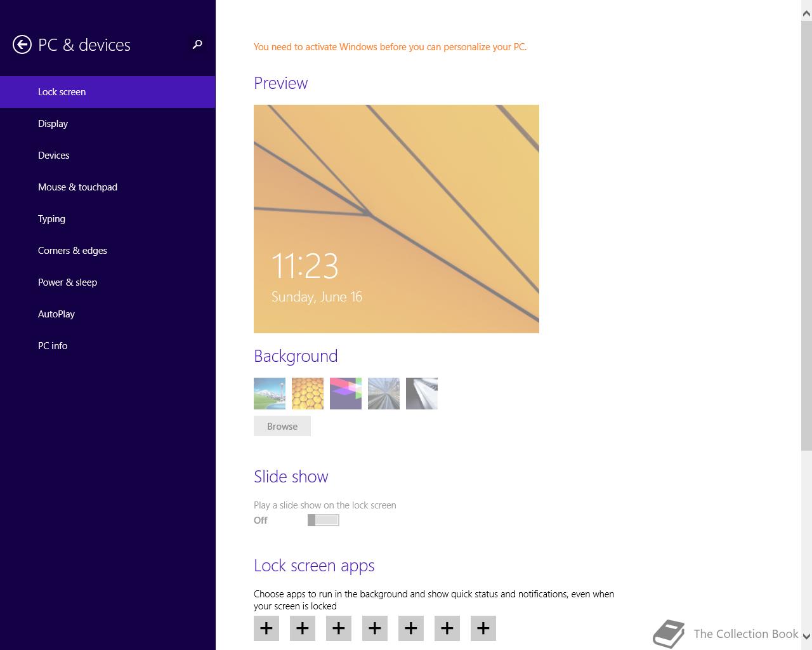The width and height of the screenshot is (812, 650).
Task: Open Mouse & touchpad settings
Action: point(108,187)
